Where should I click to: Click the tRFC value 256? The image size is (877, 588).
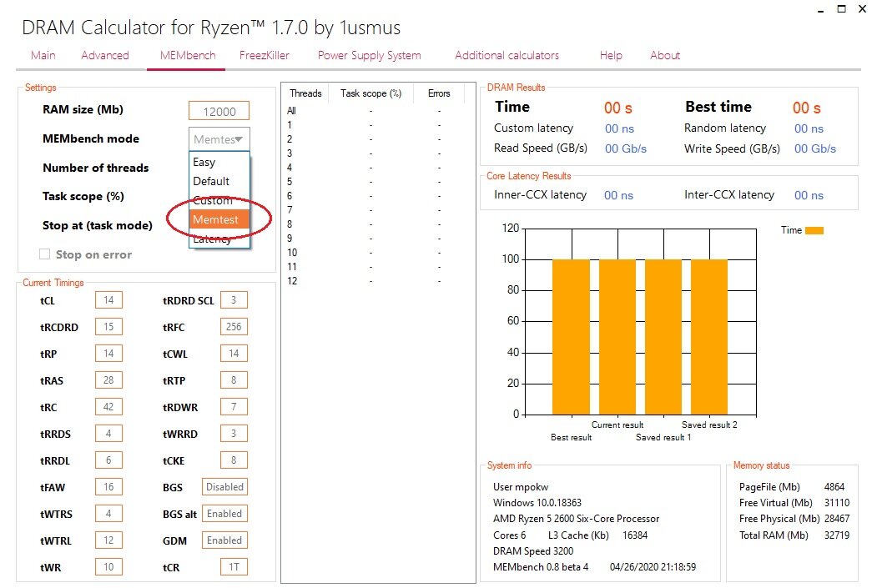tap(234, 326)
